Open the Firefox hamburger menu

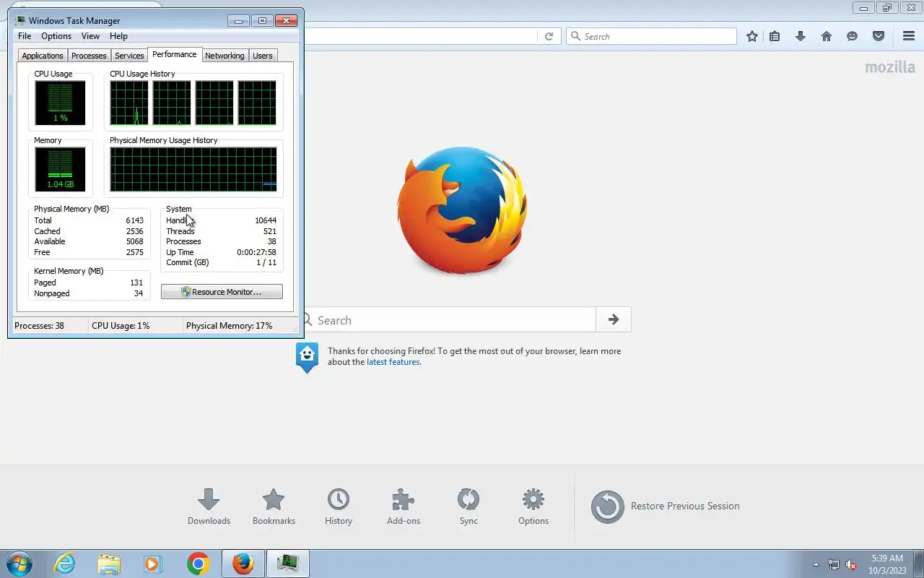[909, 36]
